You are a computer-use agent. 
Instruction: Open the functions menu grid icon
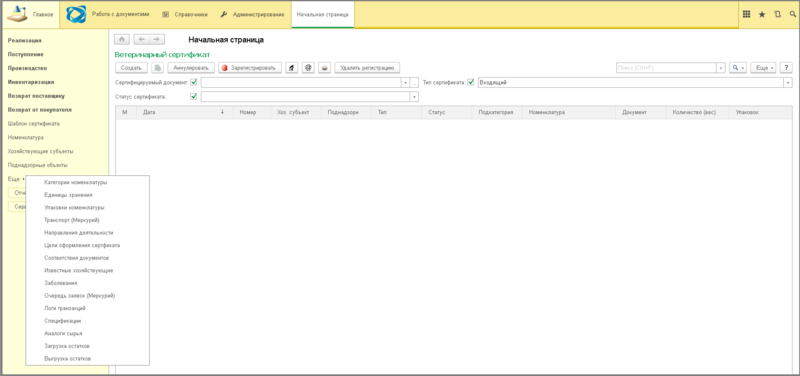pos(746,14)
